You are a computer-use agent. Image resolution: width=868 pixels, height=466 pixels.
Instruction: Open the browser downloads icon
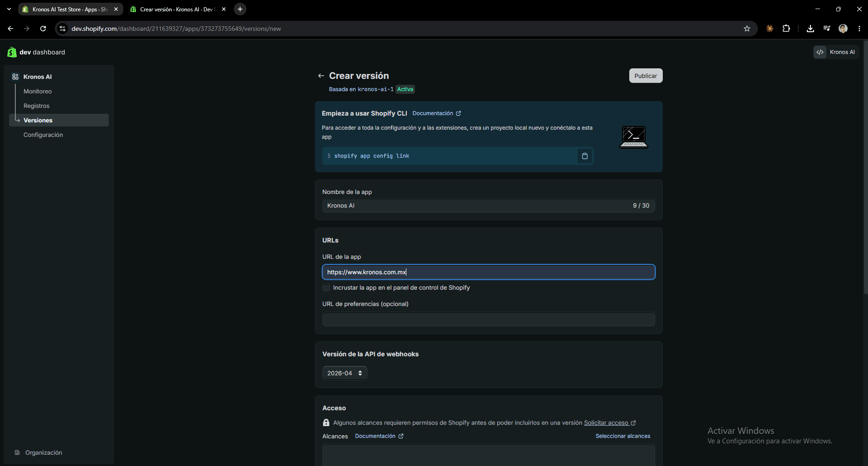(x=810, y=29)
